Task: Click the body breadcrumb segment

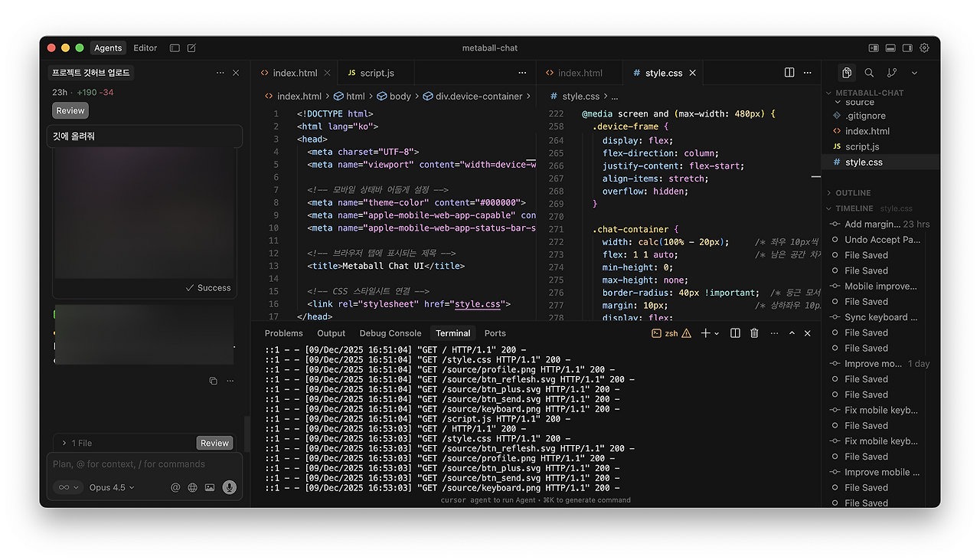Action: 400,97
